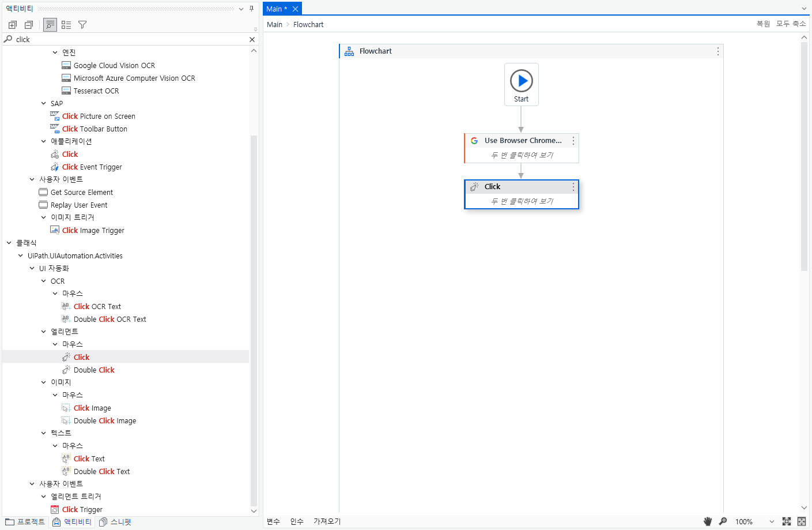
Task: Open the 가져오기 imports panel
Action: 327,521
